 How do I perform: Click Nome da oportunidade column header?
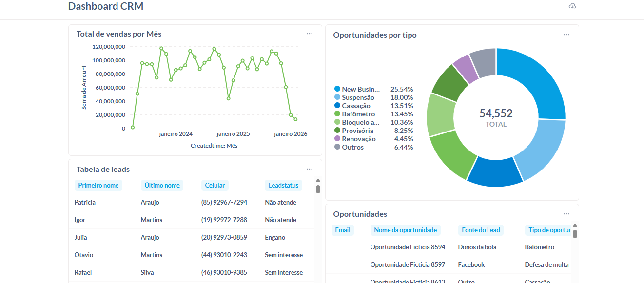(405, 230)
